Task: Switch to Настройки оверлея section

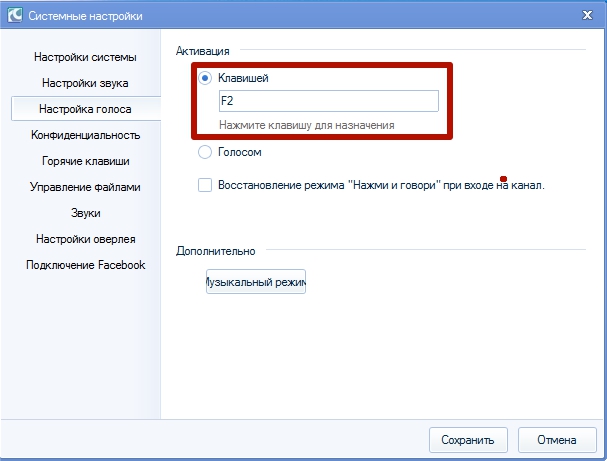Action: (x=85, y=239)
